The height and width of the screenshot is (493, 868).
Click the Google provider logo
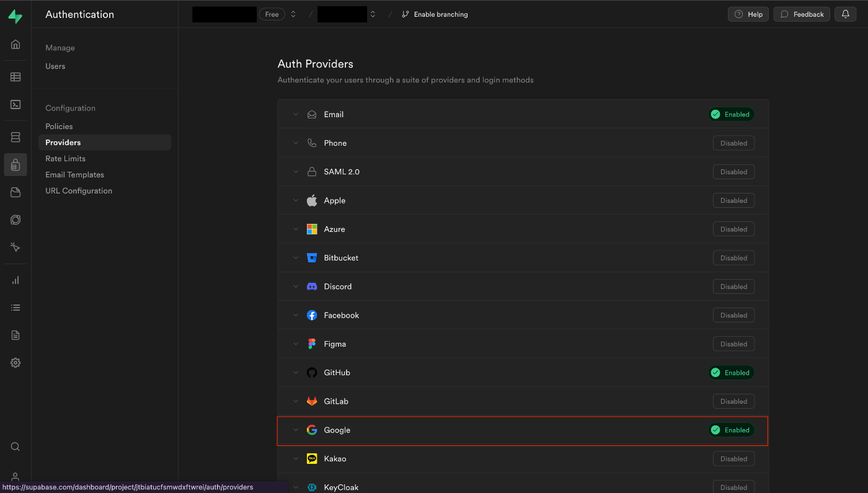[312, 430]
